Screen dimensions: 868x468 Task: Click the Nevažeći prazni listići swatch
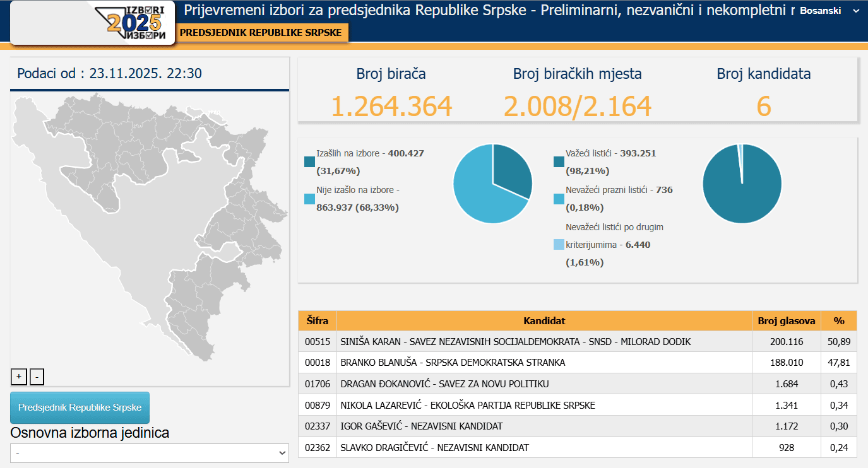(x=559, y=199)
